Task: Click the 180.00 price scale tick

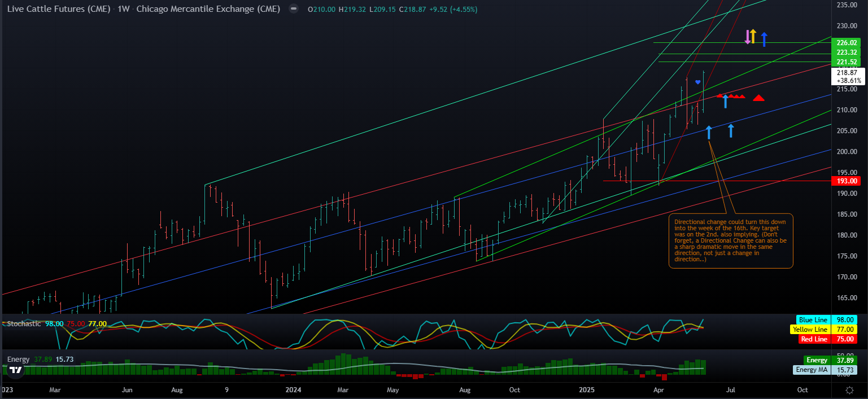Action: click(847, 235)
